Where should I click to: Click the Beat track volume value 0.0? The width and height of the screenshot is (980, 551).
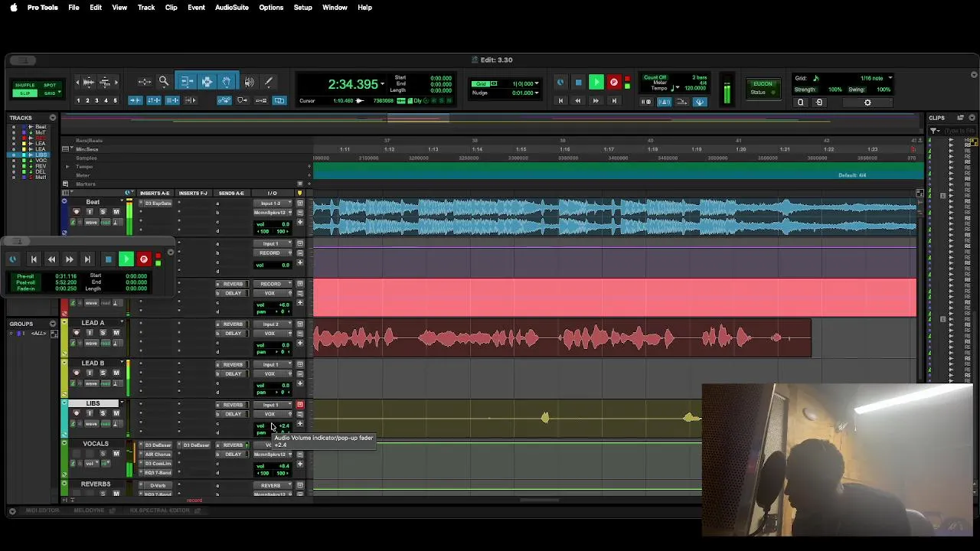point(286,224)
